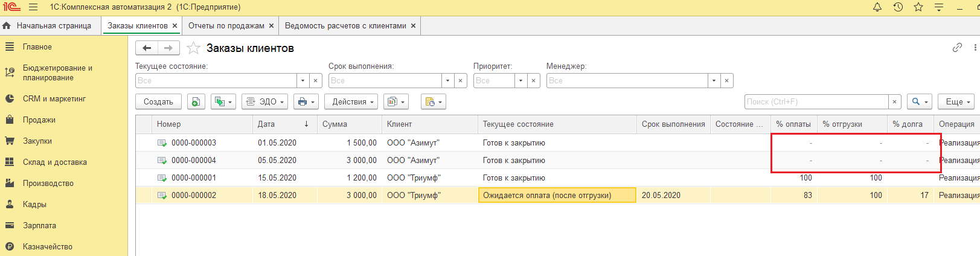The width and height of the screenshot is (980, 256).
Task: Open the main hamburger menu icon
Action: click(x=33, y=7)
